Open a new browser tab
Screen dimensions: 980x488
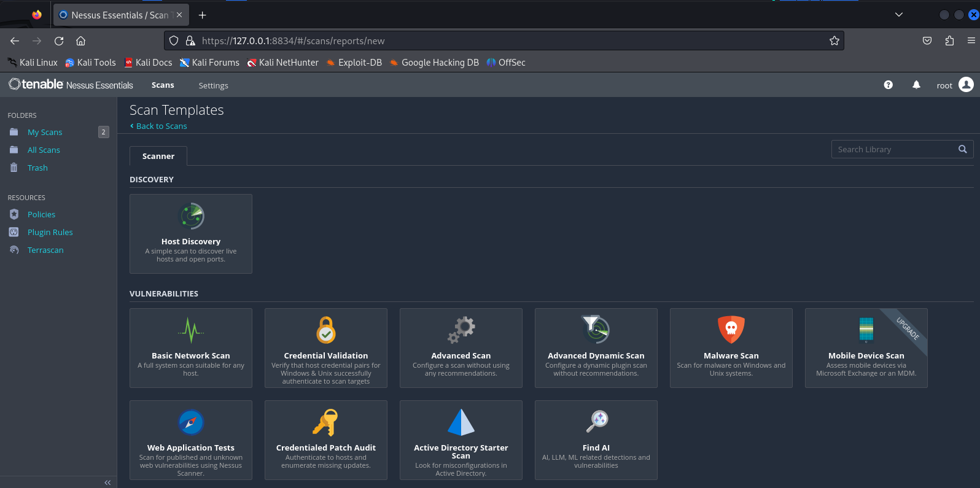pos(203,15)
